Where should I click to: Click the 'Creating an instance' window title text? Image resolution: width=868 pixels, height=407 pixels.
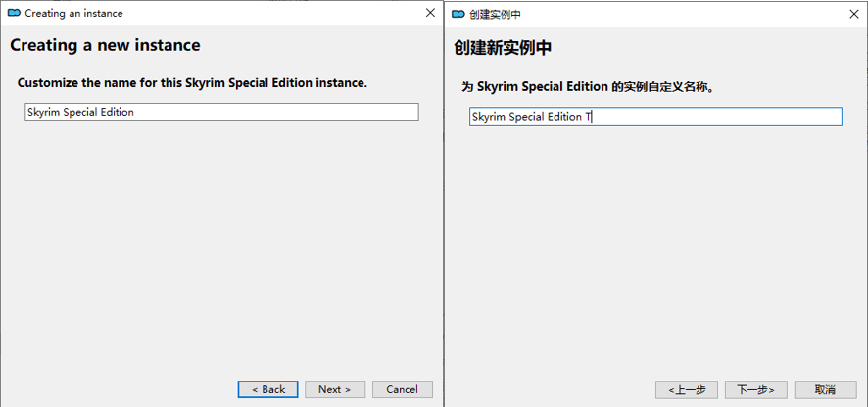click(73, 14)
